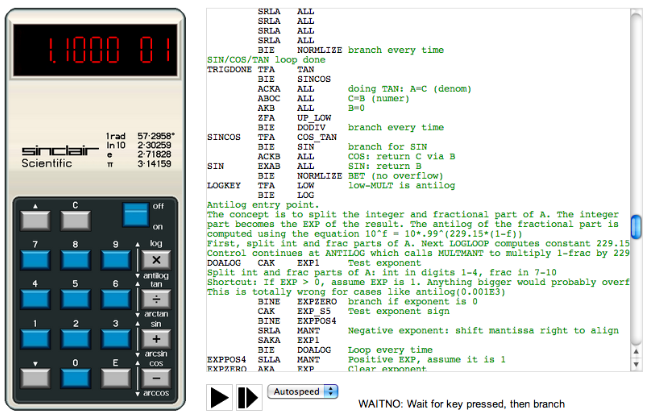This screenshot has height=411, width=665.
Task: Click the 4 key on calculator
Action: pyautogui.click(x=35, y=299)
